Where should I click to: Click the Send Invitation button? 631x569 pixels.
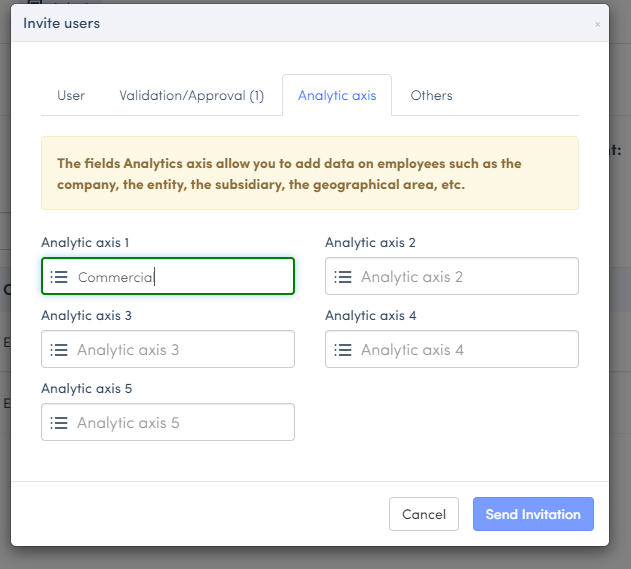point(533,515)
